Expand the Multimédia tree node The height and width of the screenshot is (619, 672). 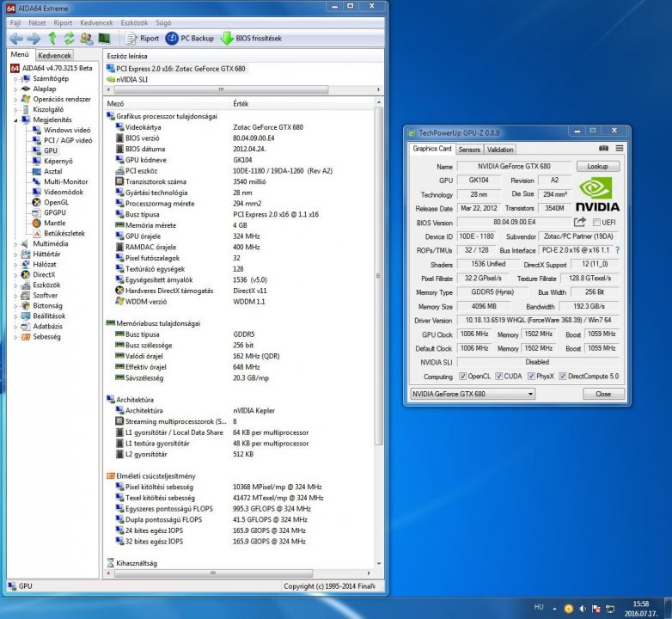tap(15, 243)
